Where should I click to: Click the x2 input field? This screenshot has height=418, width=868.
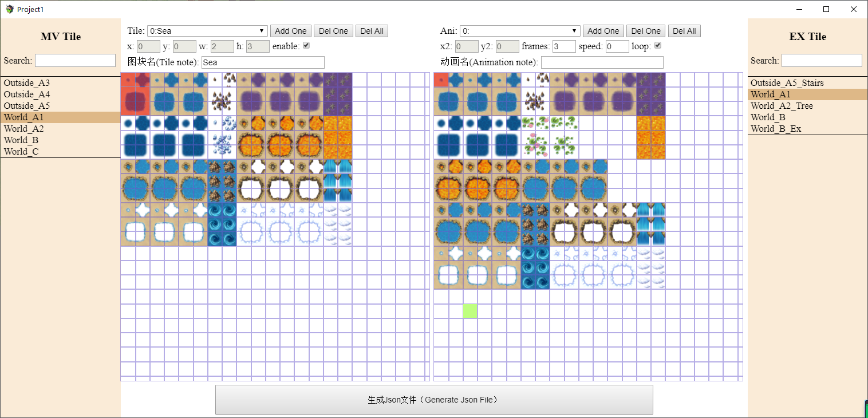click(467, 46)
